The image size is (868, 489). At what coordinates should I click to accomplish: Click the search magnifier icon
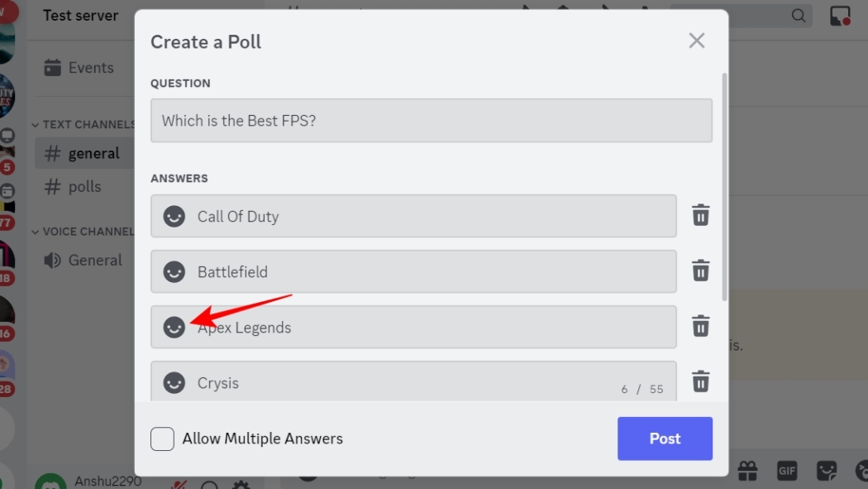[798, 15]
